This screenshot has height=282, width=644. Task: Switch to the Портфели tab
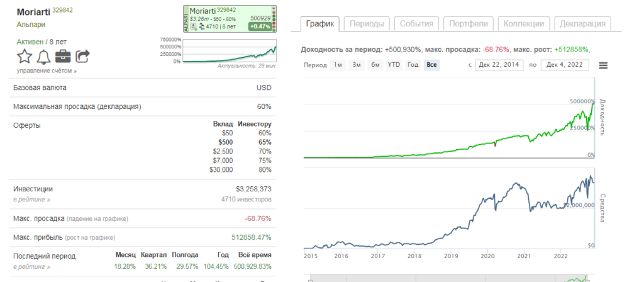(x=468, y=24)
